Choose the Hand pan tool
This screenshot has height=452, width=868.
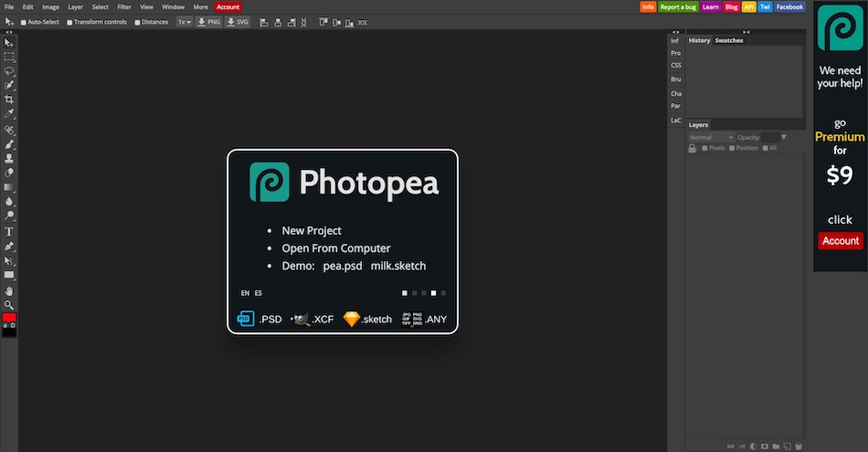pyautogui.click(x=9, y=290)
